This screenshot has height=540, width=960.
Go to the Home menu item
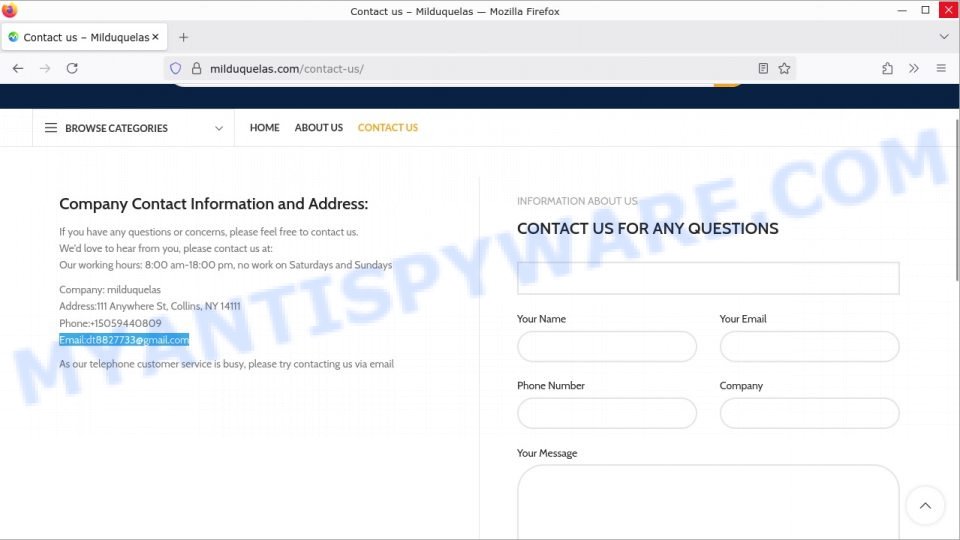tap(264, 128)
